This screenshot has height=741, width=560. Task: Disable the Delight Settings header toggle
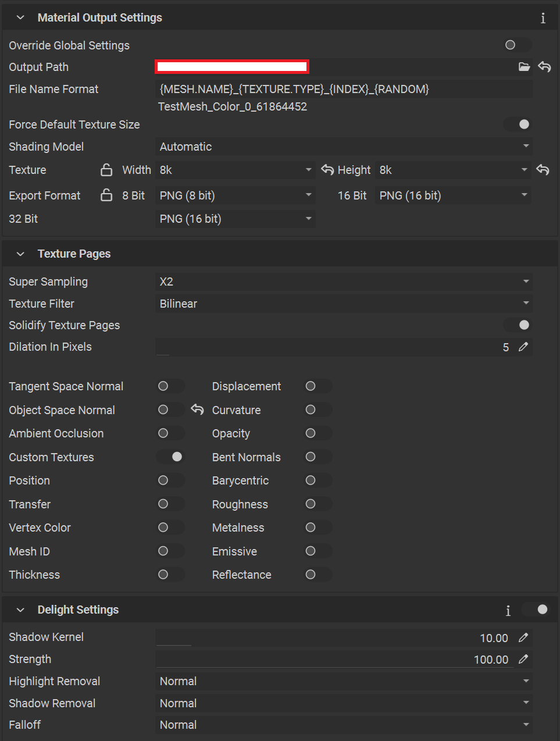(x=536, y=610)
